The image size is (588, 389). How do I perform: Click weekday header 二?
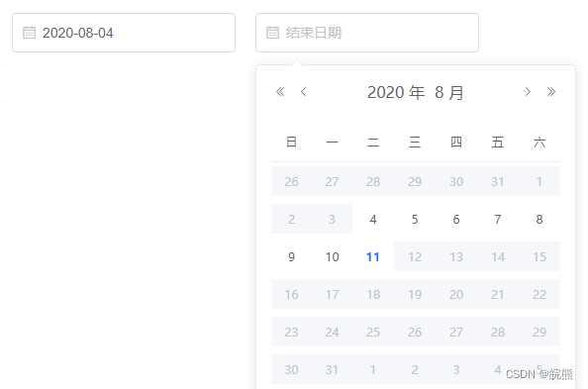click(373, 143)
